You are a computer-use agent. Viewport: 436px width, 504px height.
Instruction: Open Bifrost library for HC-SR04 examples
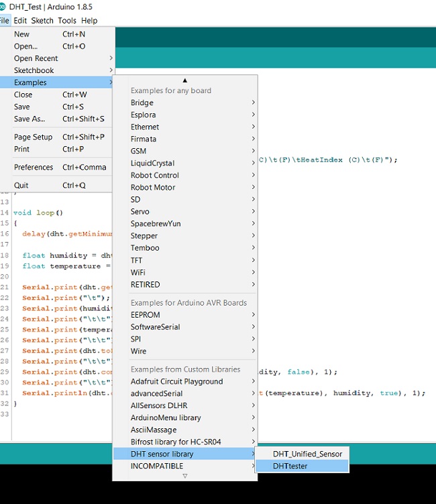pyautogui.click(x=185, y=442)
